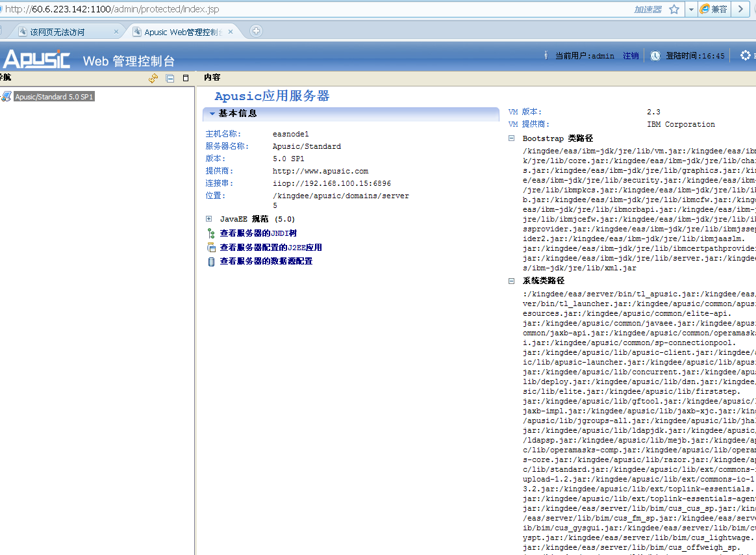Expand the JavaEE 规范 (5.0) node
The width and height of the screenshot is (756, 555).
pyautogui.click(x=208, y=218)
